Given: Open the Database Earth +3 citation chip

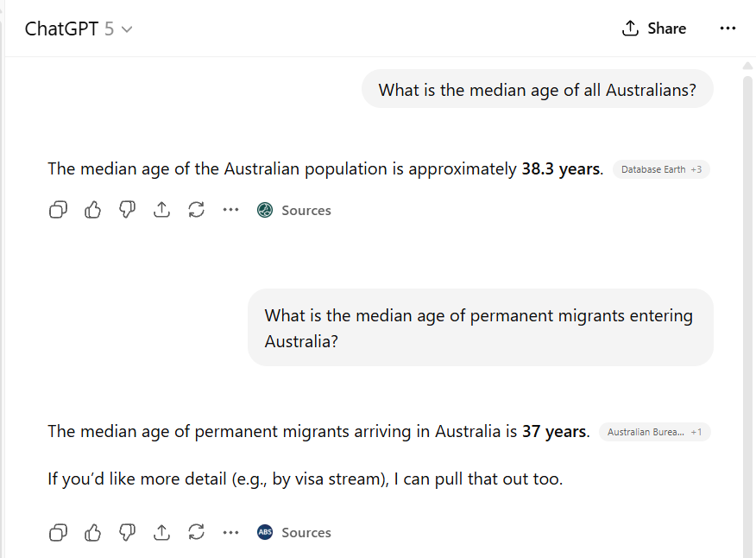Looking at the screenshot, I should [661, 169].
